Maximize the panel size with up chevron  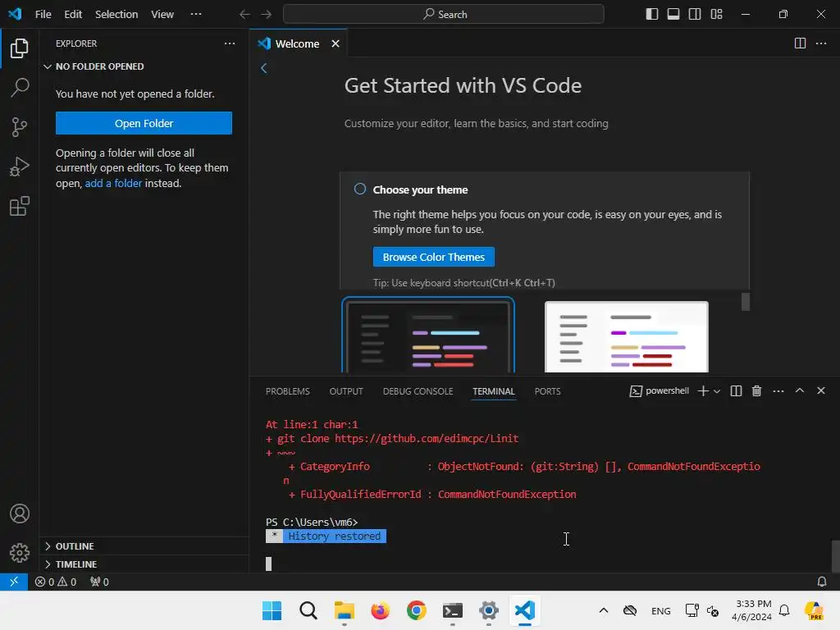[800, 390]
